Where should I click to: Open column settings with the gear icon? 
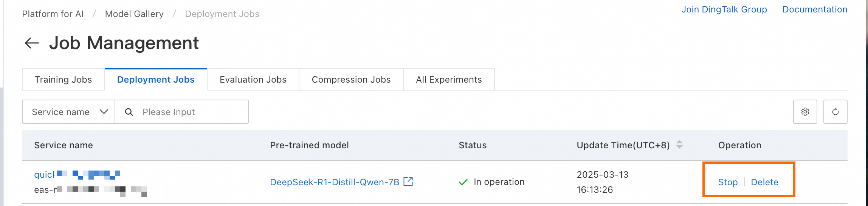(805, 112)
